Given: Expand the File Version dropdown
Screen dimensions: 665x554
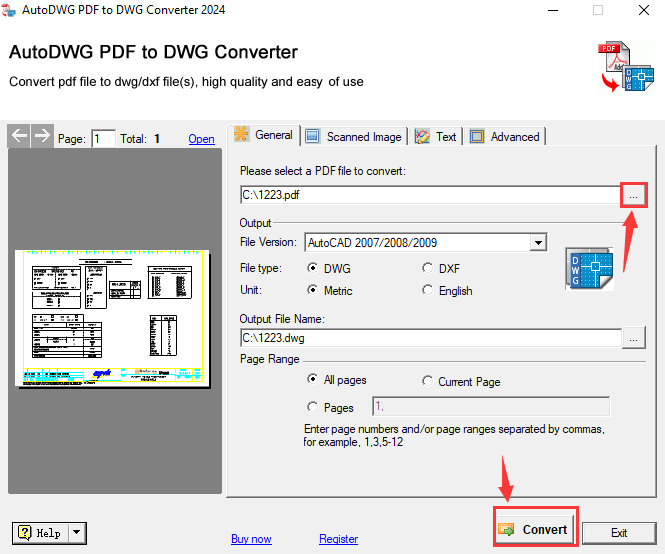Looking at the screenshot, I should (x=538, y=242).
